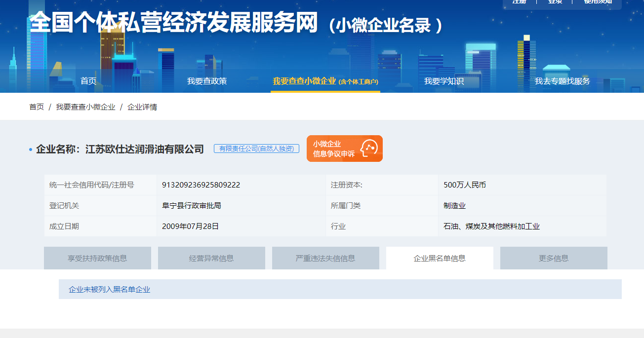Click 企业详情 in the breadcrumb

click(x=142, y=107)
